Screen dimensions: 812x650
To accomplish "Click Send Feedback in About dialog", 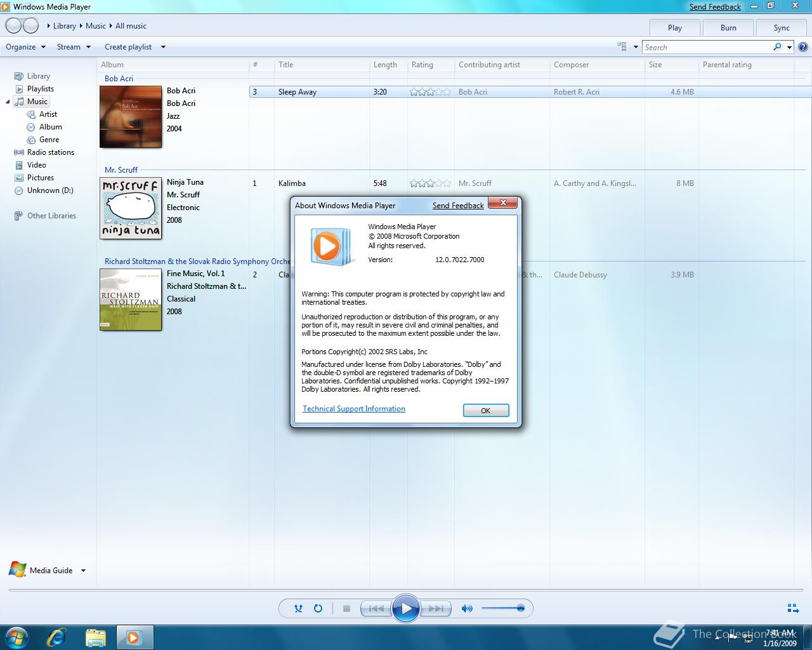I will pos(458,206).
